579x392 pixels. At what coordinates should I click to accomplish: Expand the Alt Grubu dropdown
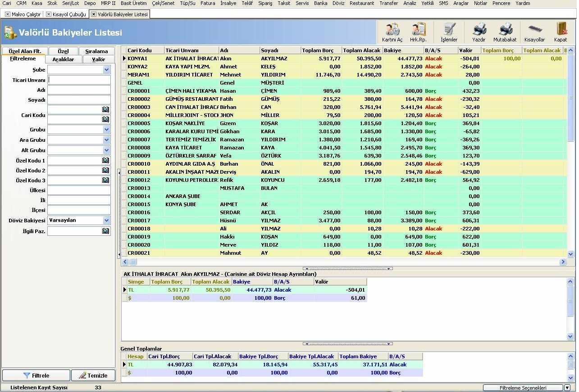point(106,150)
